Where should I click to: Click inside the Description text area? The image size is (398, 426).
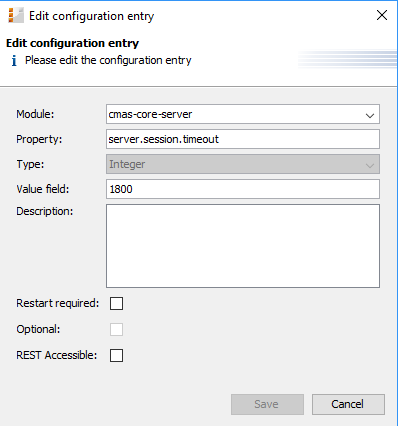tap(243, 246)
